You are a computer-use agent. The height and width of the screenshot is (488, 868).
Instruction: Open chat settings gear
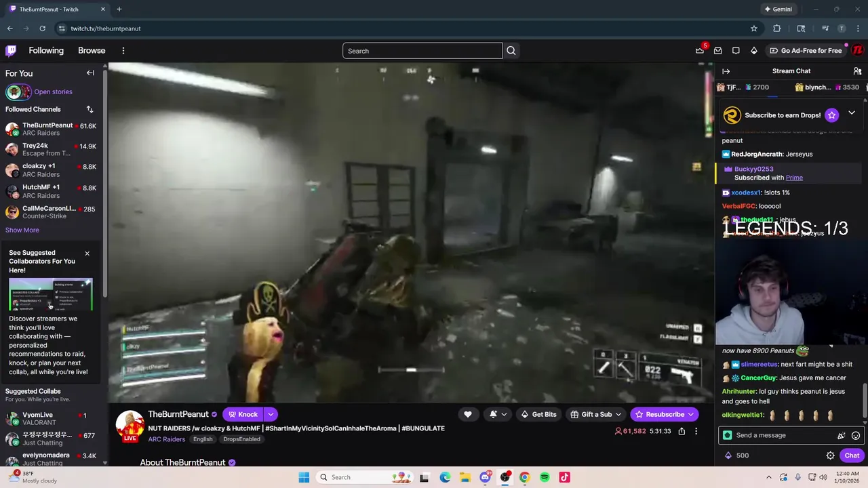pos(830,455)
